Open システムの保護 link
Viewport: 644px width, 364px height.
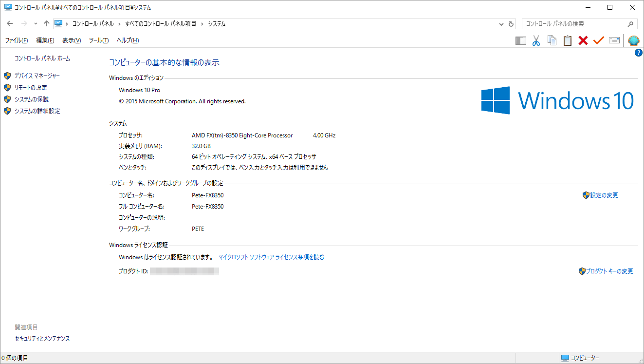click(x=32, y=99)
